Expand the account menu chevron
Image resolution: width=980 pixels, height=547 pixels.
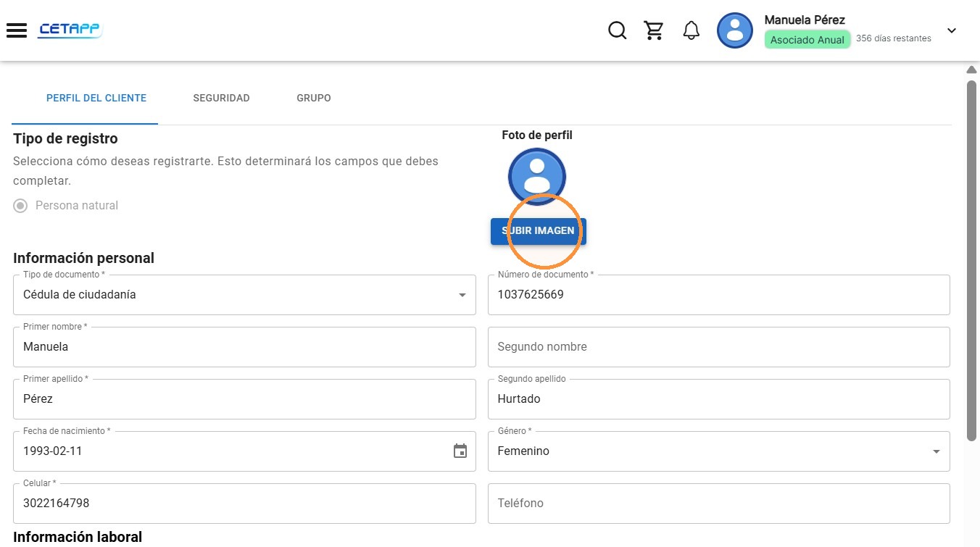tap(952, 30)
